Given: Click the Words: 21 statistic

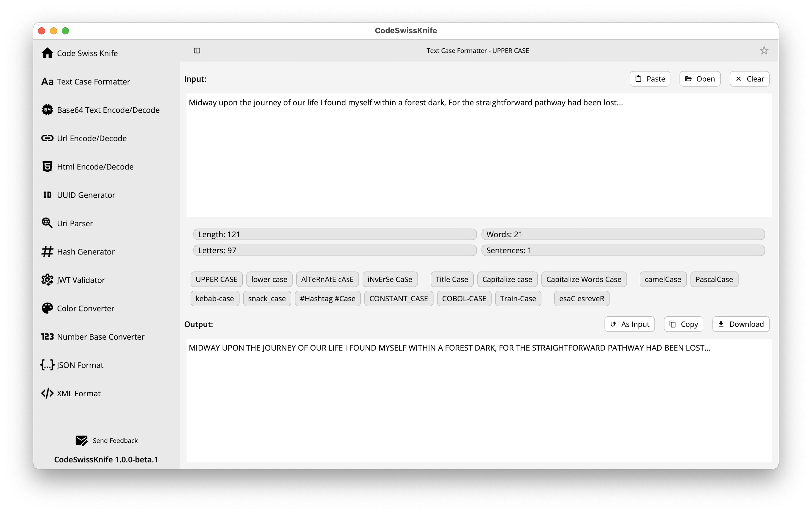Looking at the screenshot, I should click(623, 234).
